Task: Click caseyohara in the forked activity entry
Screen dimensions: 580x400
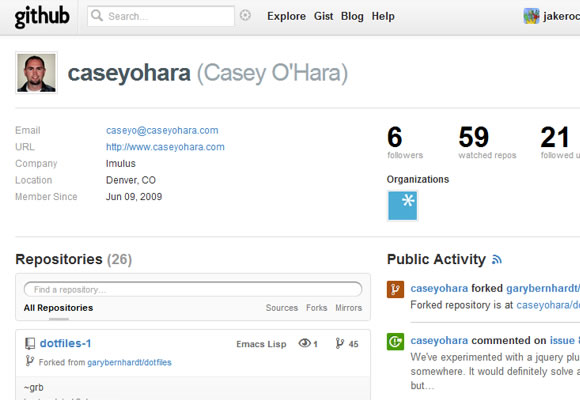Action: coord(439,288)
